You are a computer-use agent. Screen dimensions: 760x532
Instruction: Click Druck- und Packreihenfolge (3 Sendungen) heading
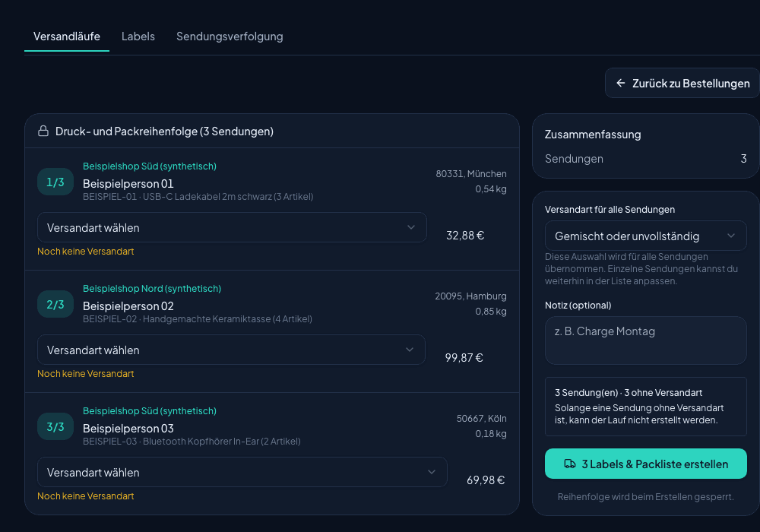click(164, 131)
